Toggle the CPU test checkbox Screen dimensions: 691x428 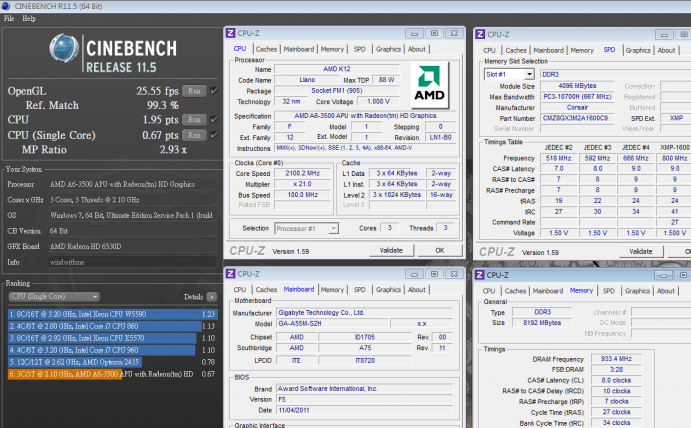(214, 119)
